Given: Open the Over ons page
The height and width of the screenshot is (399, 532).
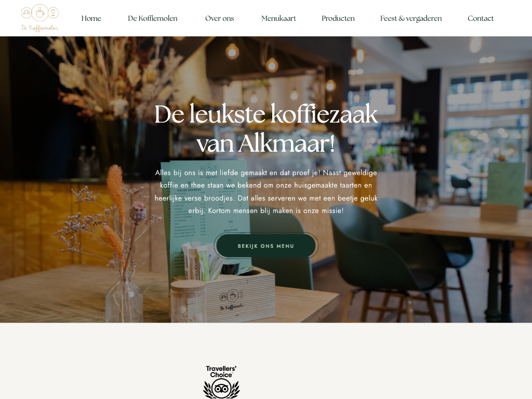Looking at the screenshot, I should [x=220, y=18].
